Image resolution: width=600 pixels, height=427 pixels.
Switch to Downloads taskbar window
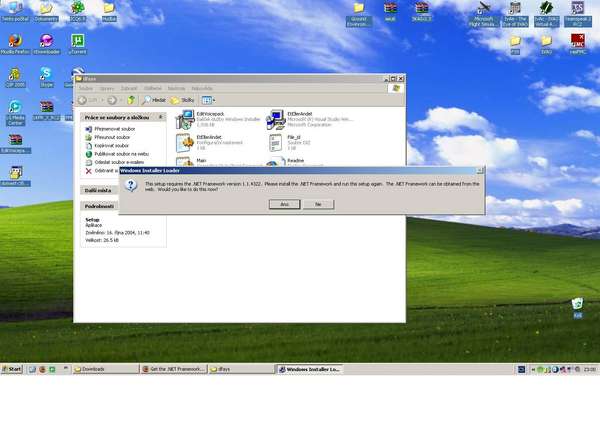106,369
